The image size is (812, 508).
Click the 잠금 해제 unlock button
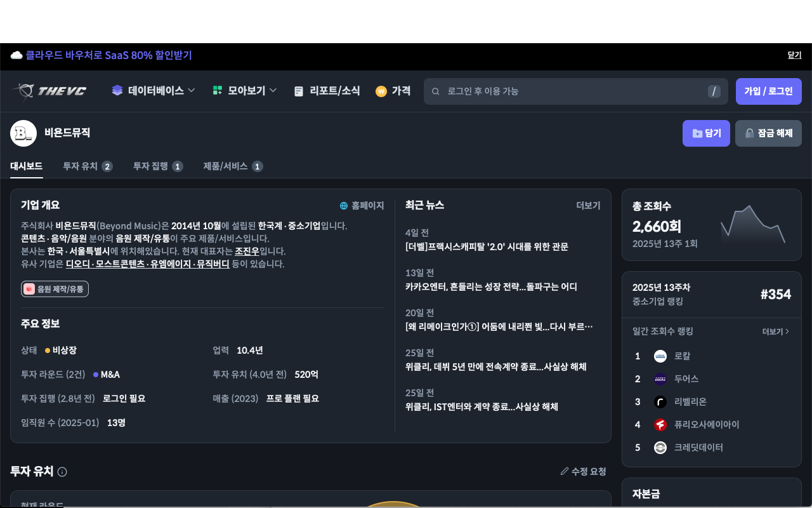click(x=768, y=133)
